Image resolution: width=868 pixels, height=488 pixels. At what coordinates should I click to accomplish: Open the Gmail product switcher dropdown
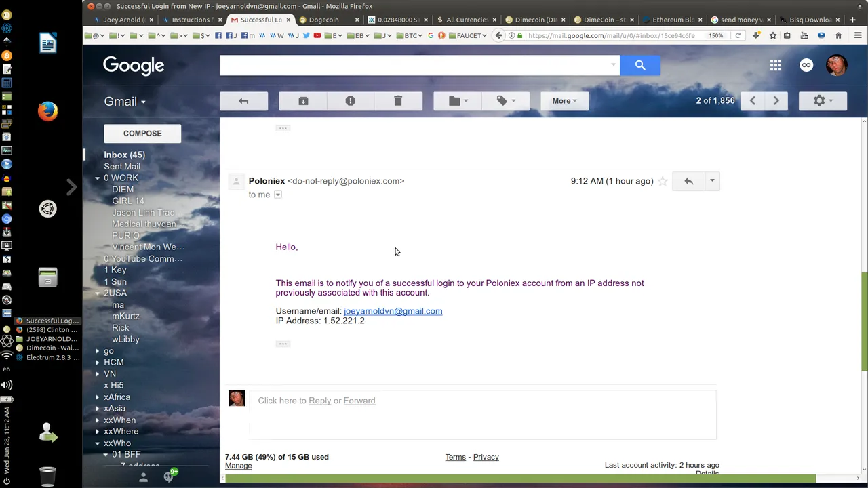pyautogui.click(x=125, y=102)
